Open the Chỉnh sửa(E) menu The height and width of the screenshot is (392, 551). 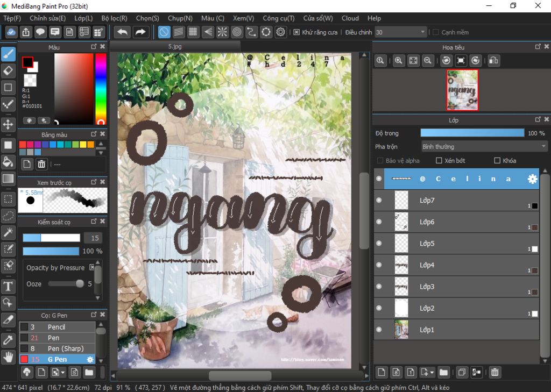point(48,18)
